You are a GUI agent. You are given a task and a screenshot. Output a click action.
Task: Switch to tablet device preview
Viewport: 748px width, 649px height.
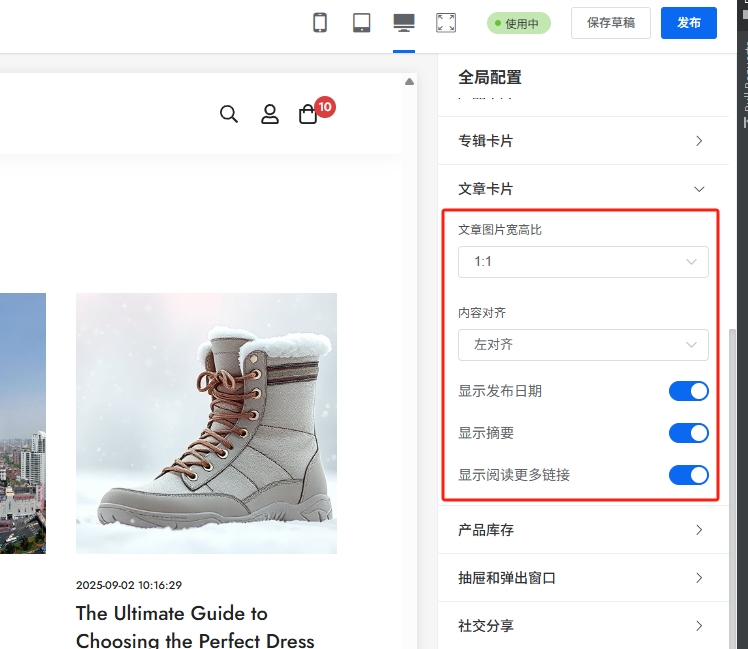point(362,23)
